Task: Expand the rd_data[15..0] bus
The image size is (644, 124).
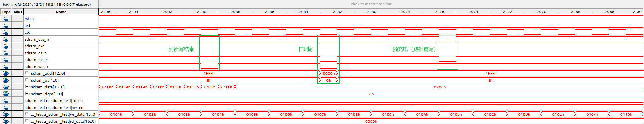Action: pyautogui.click(x=27, y=121)
